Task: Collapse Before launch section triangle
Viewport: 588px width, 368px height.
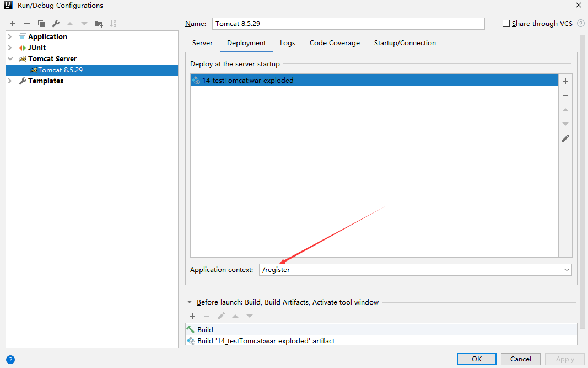Action: (190, 302)
